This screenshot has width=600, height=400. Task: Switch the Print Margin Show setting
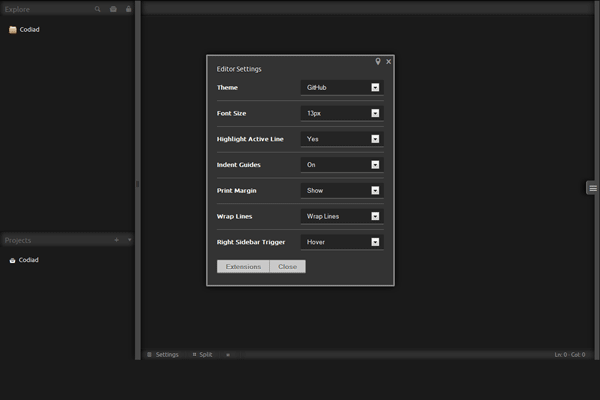click(x=342, y=190)
